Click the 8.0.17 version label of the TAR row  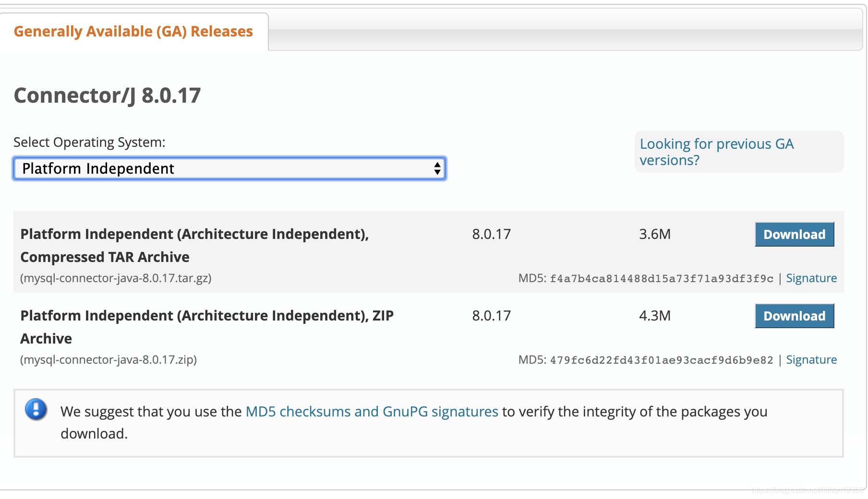(x=491, y=234)
